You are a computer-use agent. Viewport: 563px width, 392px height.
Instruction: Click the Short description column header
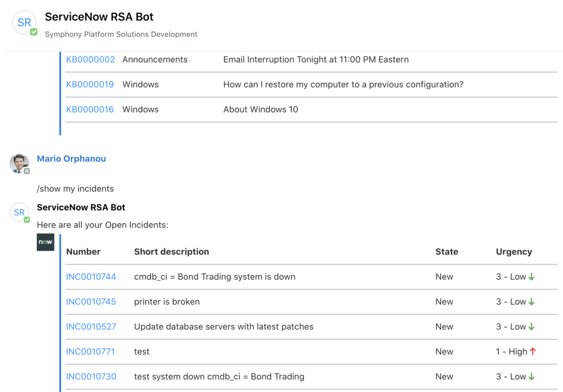[172, 252]
